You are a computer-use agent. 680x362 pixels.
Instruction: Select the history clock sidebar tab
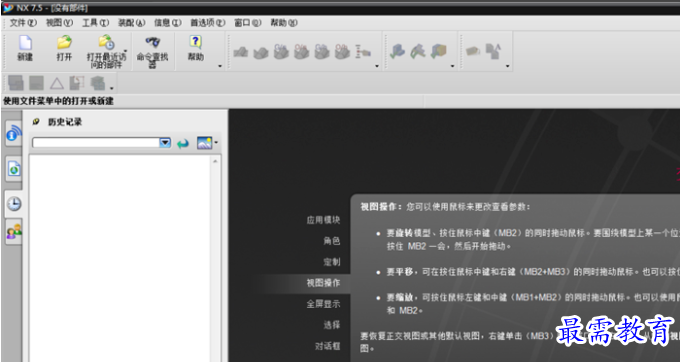(14, 203)
